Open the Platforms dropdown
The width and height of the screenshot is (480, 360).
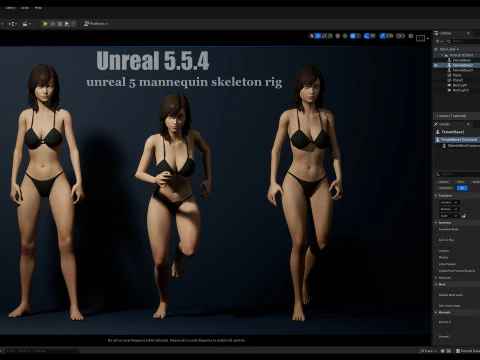tap(96, 24)
